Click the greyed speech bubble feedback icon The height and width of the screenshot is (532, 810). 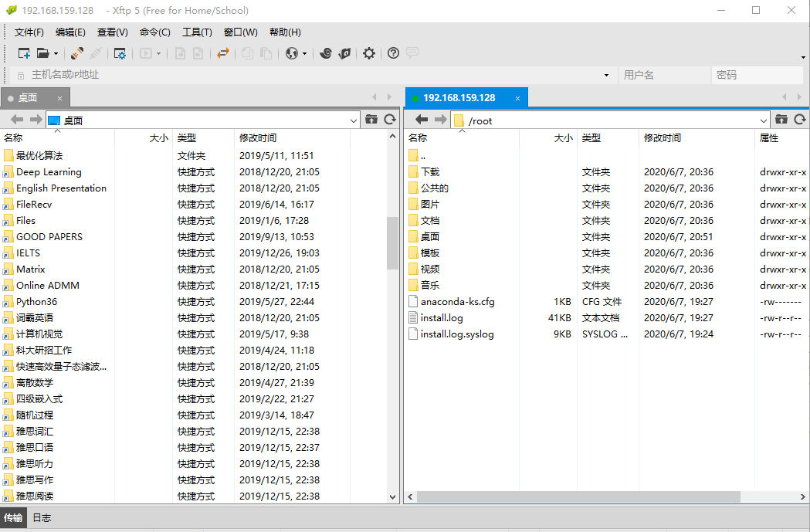[x=412, y=53]
